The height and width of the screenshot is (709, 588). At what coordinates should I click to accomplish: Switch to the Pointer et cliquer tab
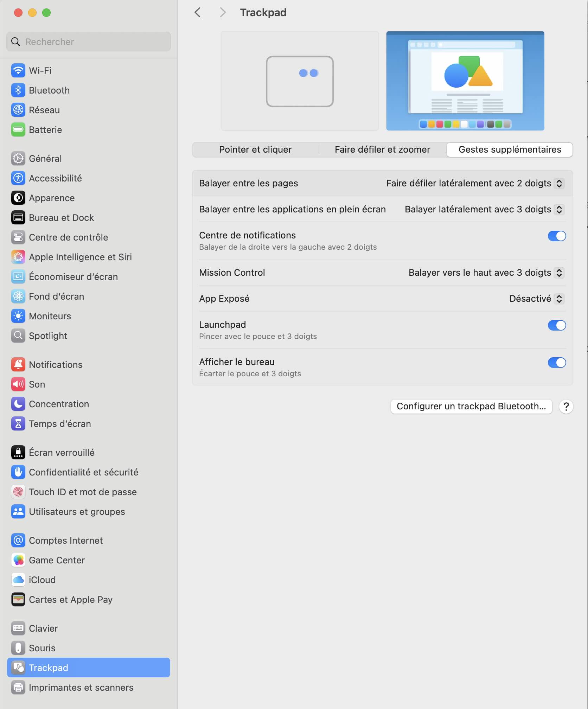[255, 149]
